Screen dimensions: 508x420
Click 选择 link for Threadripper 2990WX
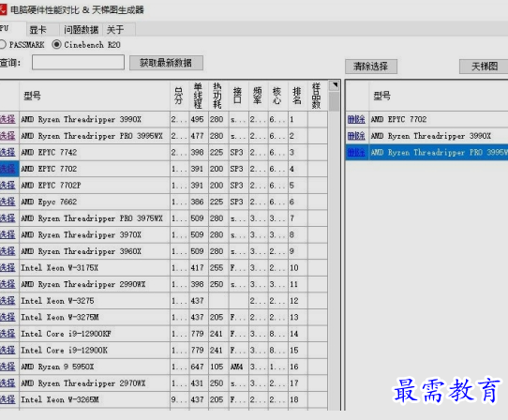point(7,284)
